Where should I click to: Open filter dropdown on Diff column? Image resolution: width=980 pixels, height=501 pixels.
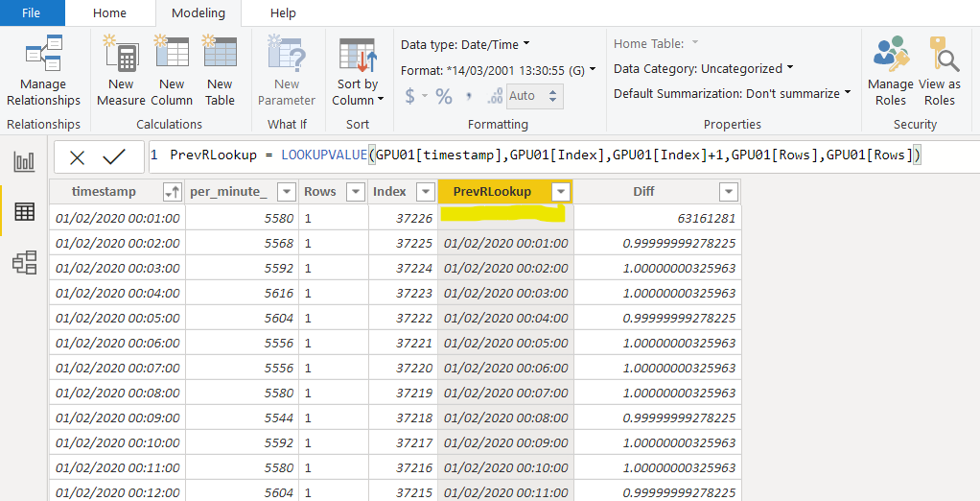pyautogui.click(x=728, y=192)
